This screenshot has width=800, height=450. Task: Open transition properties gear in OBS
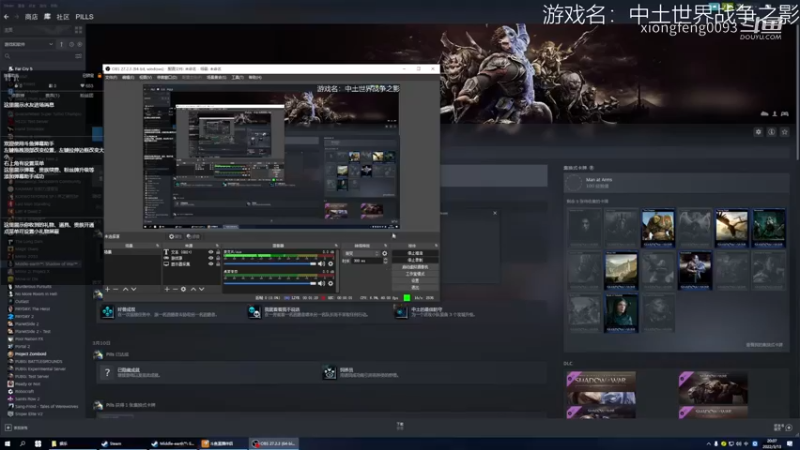[x=385, y=253]
